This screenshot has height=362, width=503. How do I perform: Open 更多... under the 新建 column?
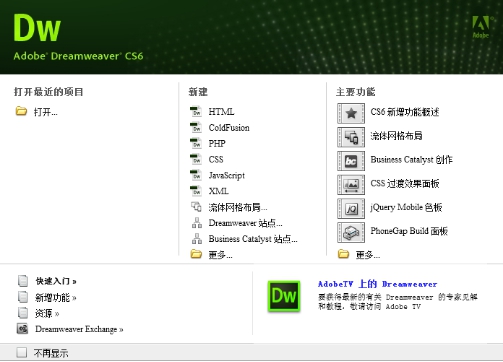tap(220, 255)
